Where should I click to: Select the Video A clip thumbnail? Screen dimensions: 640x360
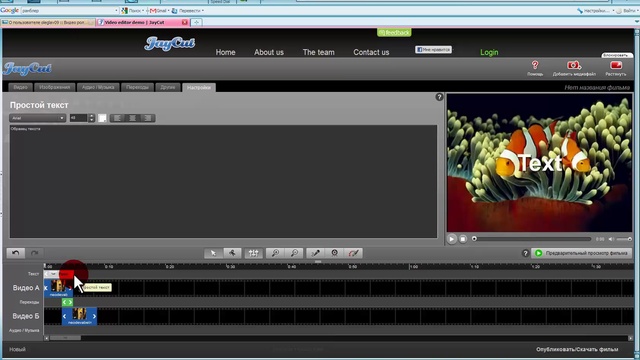pos(58,286)
